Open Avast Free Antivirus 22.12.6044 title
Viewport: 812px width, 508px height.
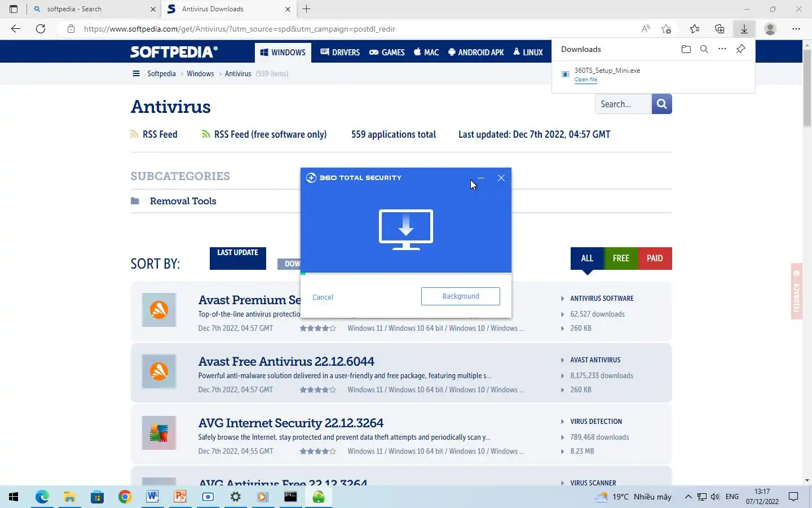(286, 361)
